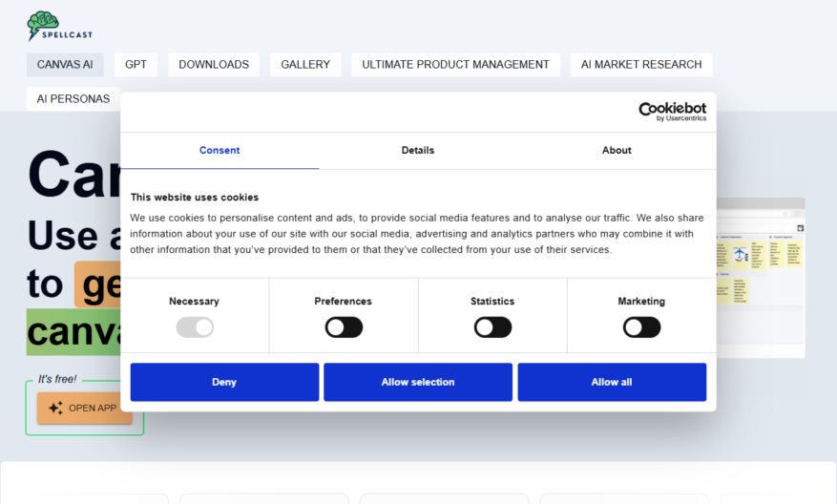Open the GPT menu item
The image size is (837, 504).
click(x=136, y=65)
